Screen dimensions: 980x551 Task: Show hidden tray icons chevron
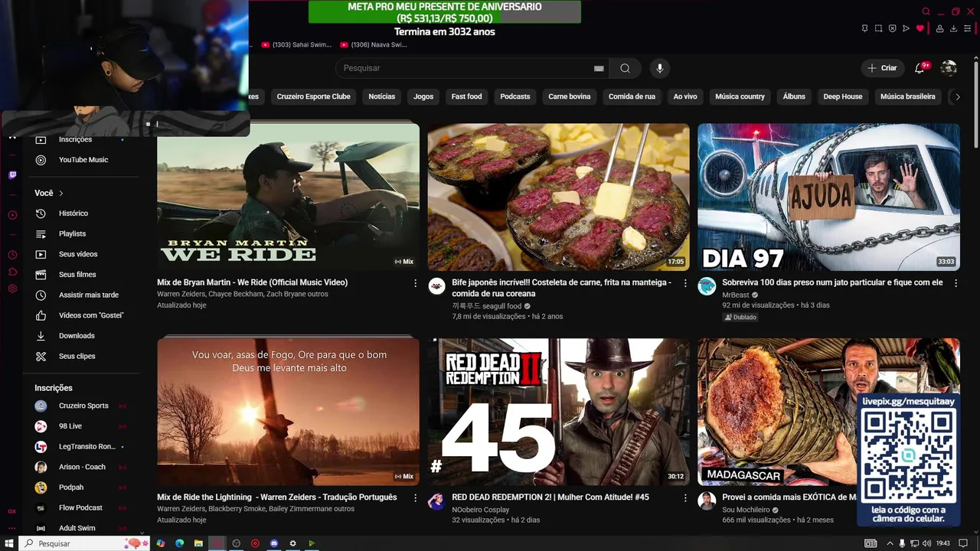click(x=890, y=543)
